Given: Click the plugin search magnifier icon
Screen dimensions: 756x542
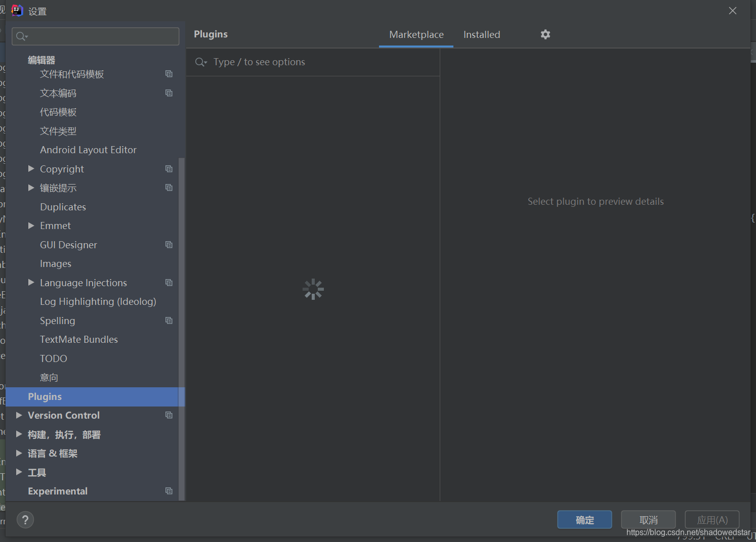Looking at the screenshot, I should (201, 62).
